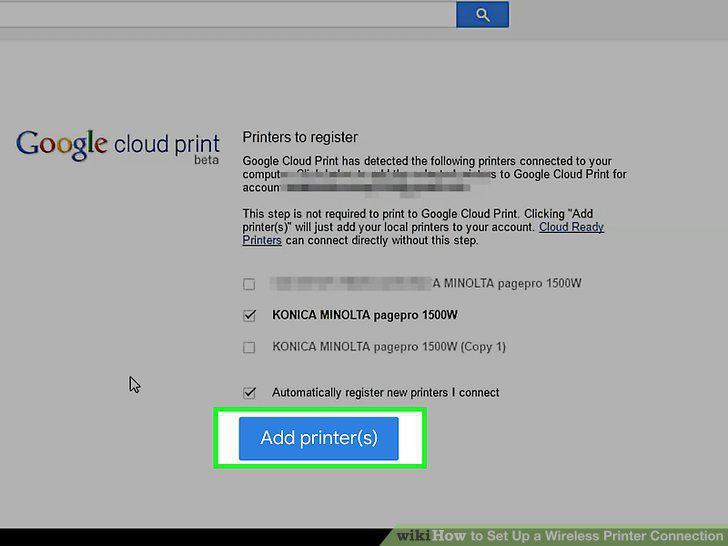The height and width of the screenshot is (546, 728).
Task: Click the Automatically register new printers I connect text
Action: point(385,392)
